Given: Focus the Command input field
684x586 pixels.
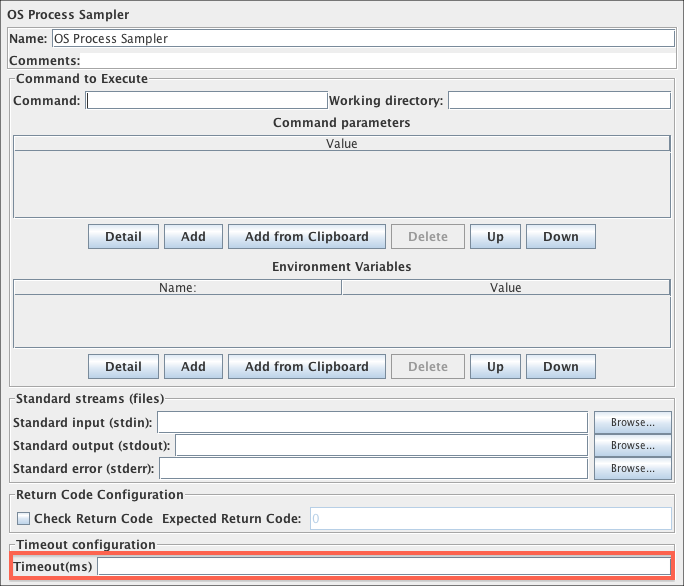Looking at the screenshot, I should pos(207,100).
